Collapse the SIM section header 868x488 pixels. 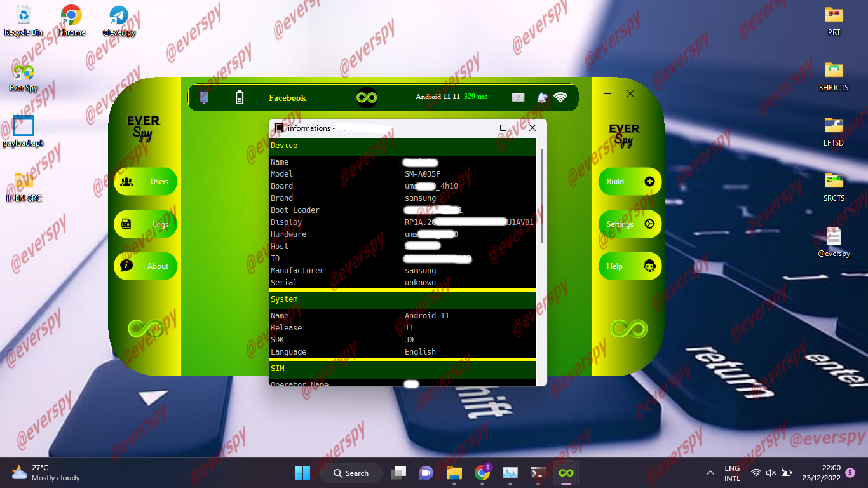coord(278,368)
